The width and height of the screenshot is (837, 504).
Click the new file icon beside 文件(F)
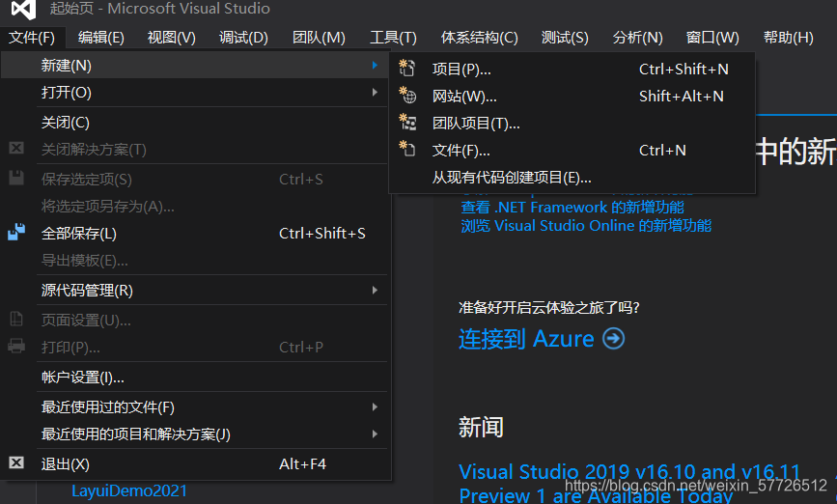point(407,150)
